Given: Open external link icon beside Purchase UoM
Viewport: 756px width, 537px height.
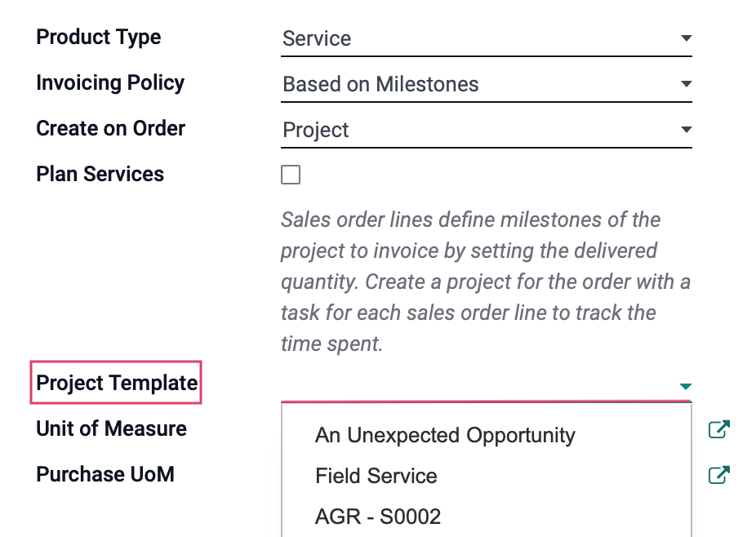Looking at the screenshot, I should (x=718, y=475).
